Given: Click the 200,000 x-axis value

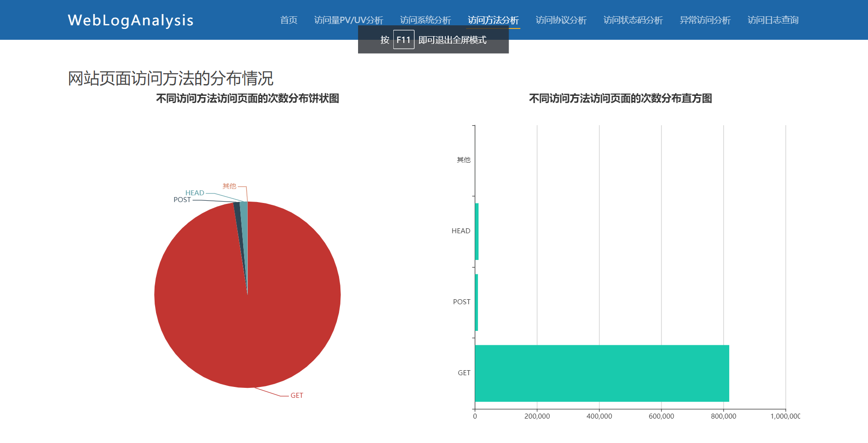Looking at the screenshot, I should pyautogui.click(x=537, y=416).
